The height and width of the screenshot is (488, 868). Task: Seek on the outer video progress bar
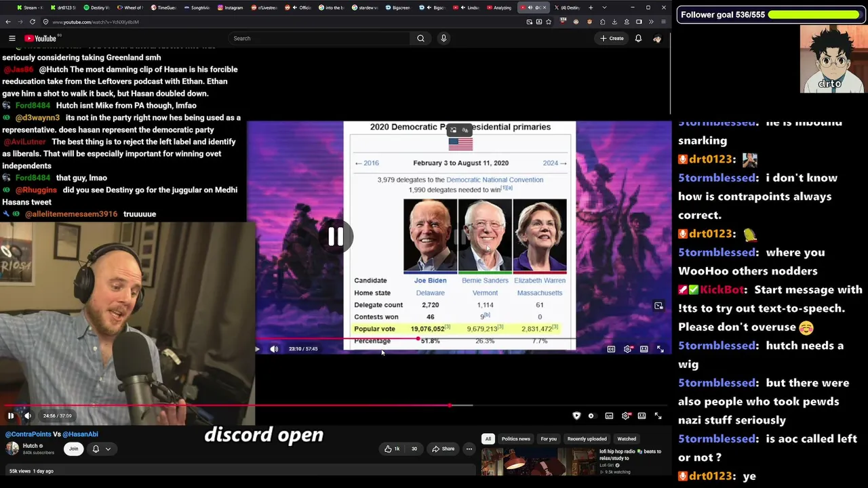(x=336, y=406)
